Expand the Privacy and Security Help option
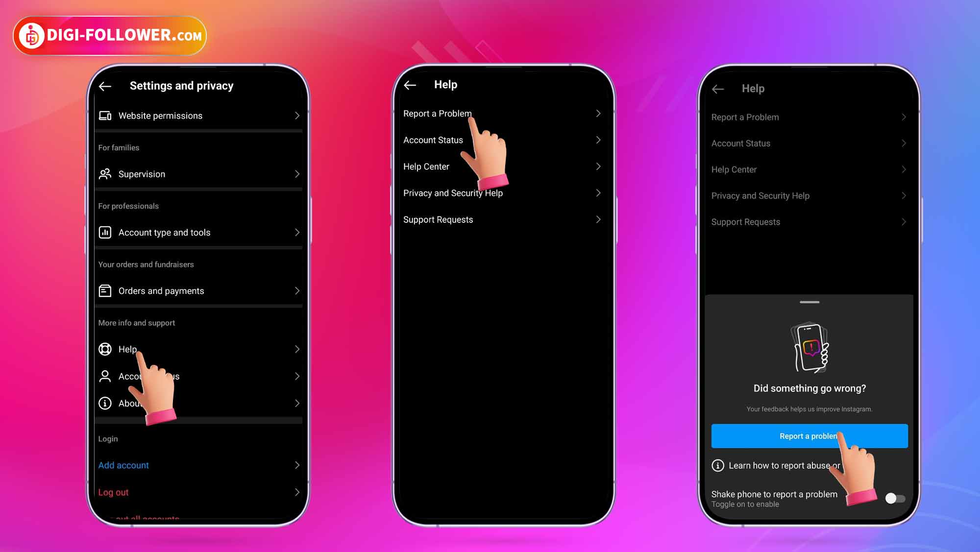The height and width of the screenshot is (552, 980). (x=501, y=192)
